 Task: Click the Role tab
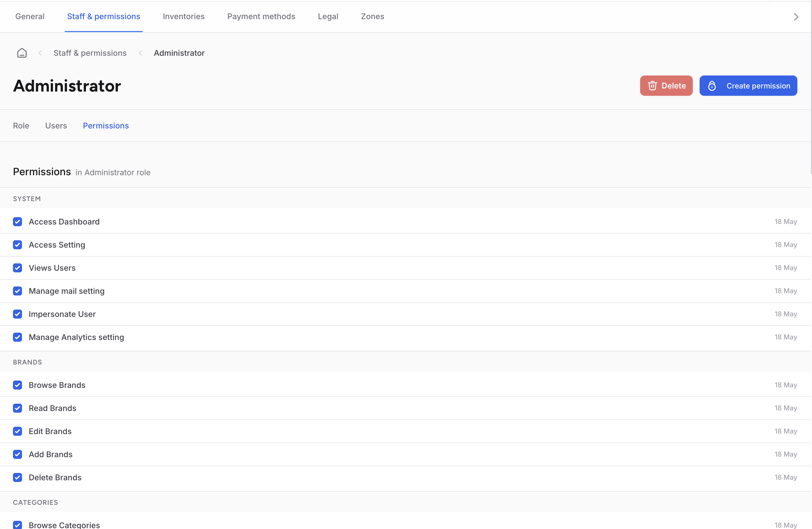click(x=21, y=125)
